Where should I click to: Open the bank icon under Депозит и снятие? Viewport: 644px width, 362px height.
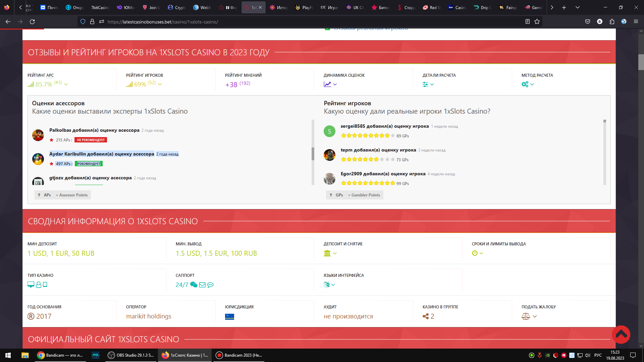327,253
